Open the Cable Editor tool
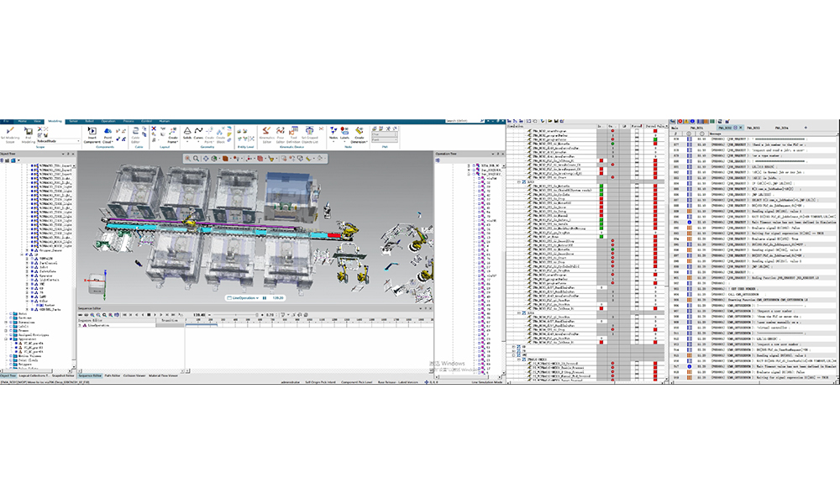This screenshot has height=504, width=840. pos(134,134)
